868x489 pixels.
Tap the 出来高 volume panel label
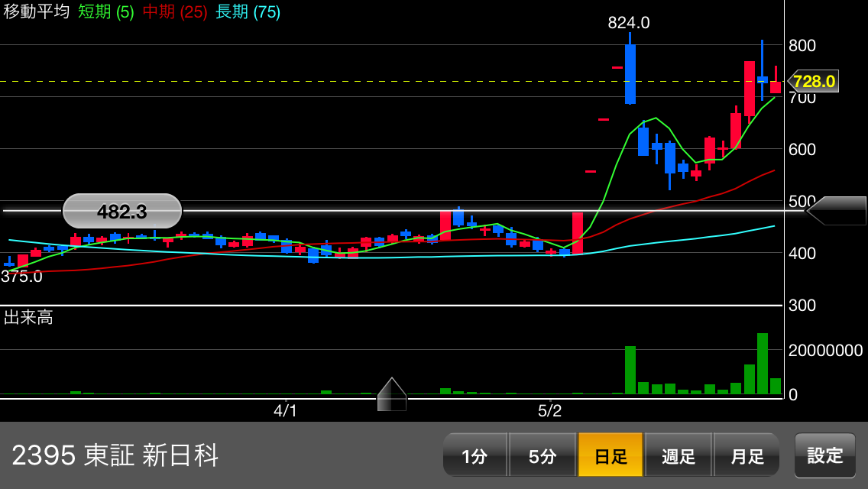[28, 318]
